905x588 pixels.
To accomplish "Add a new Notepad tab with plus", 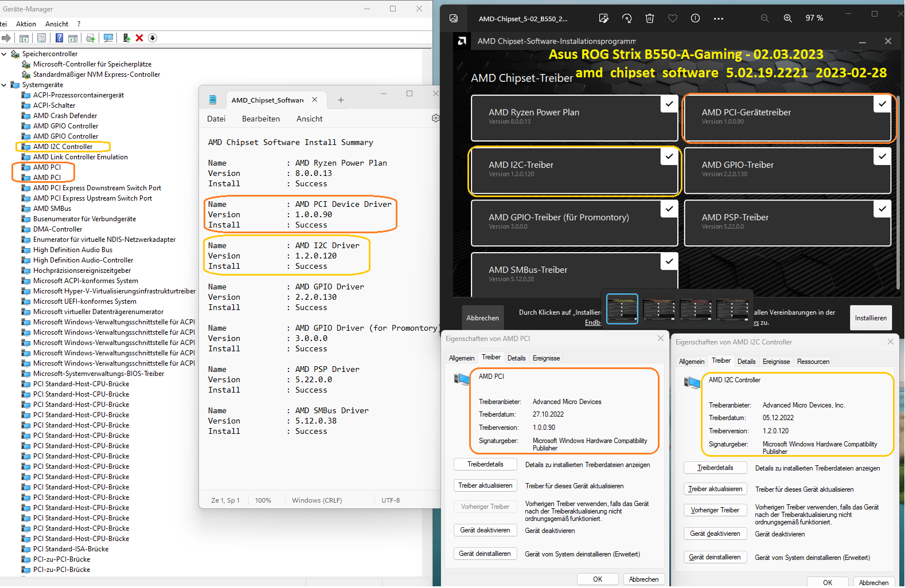I will pyautogui.click(x=341, y=100).
